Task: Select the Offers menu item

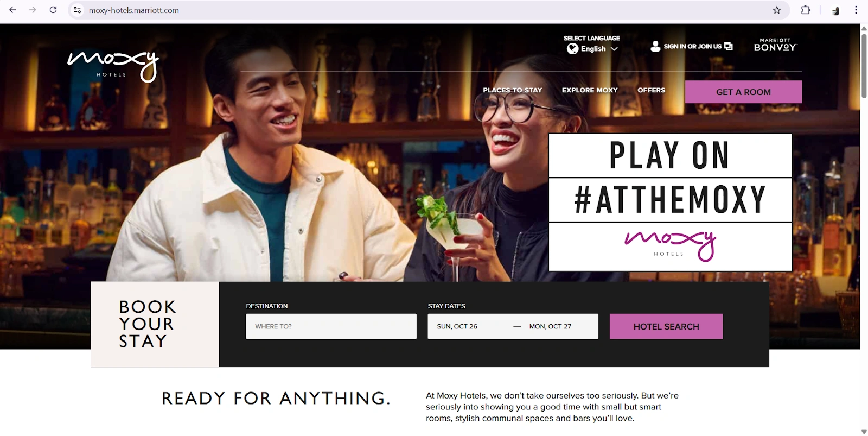Action: coord(651,90)
